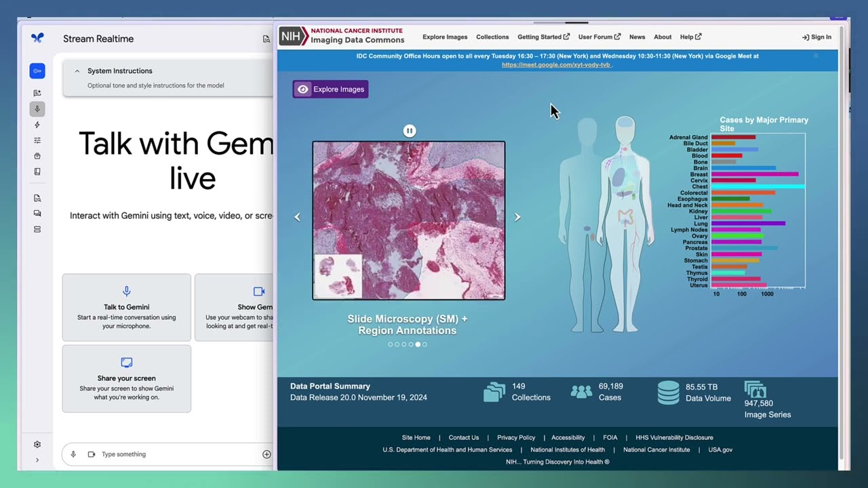The height and width of the screenshot is (488, 868).
Task: Click camera icon in the prompt box
Action: pos(92,454)
